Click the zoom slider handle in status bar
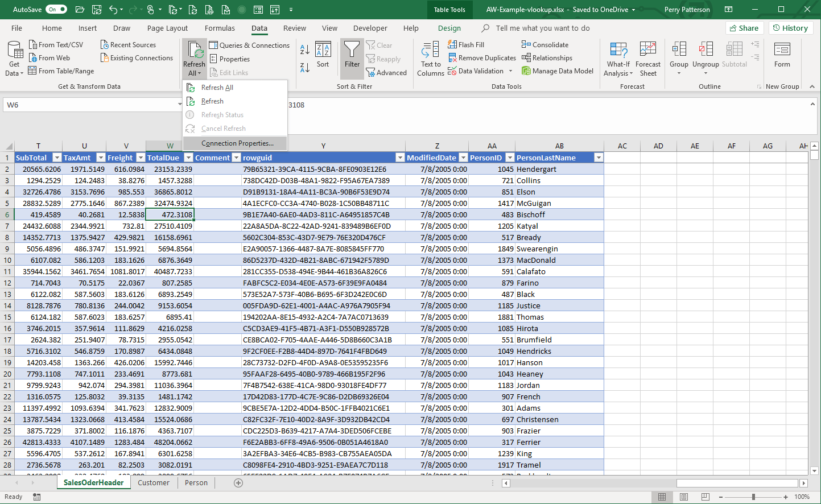The height and width of the screenshot is (504, 821). click(753, 497)
